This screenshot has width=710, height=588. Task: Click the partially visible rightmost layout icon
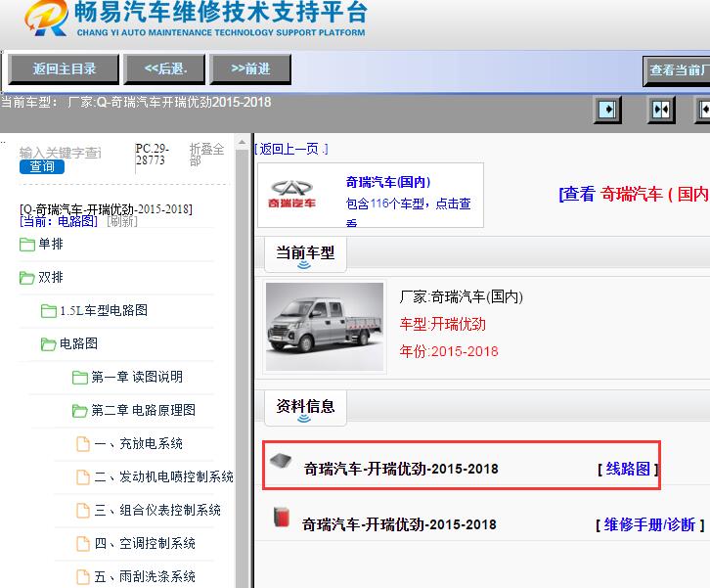click(703, 110)
